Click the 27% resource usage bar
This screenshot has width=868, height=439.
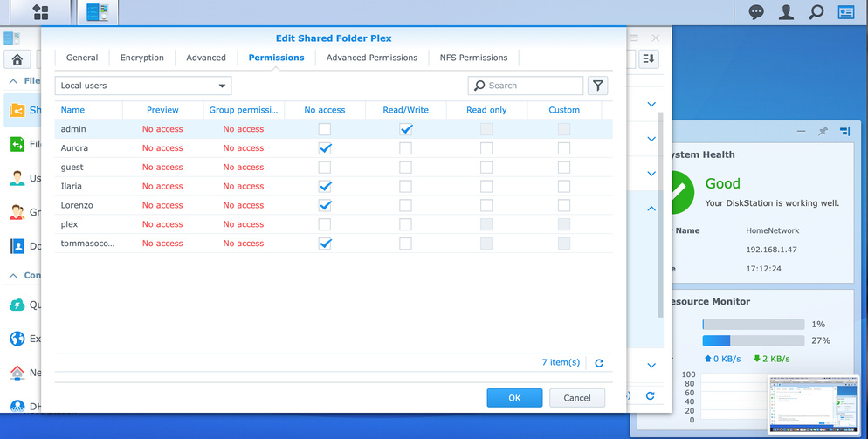(x=754, y=340)
